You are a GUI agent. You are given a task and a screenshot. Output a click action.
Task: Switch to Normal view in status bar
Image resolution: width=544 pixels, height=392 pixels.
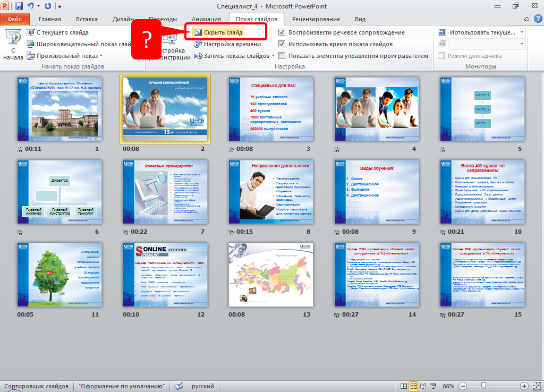(x=404, y=386)
